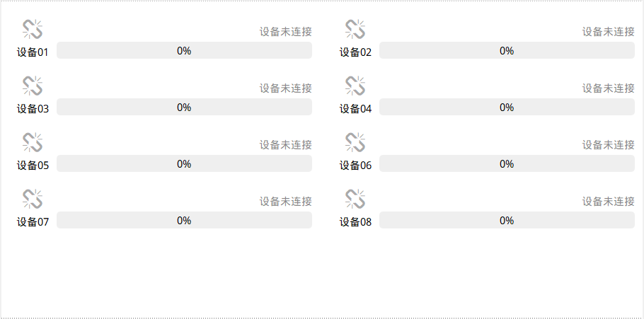Click the broken link icon for 设备01
This screenshot has width=644, height=319.
(x=33, y=29)
